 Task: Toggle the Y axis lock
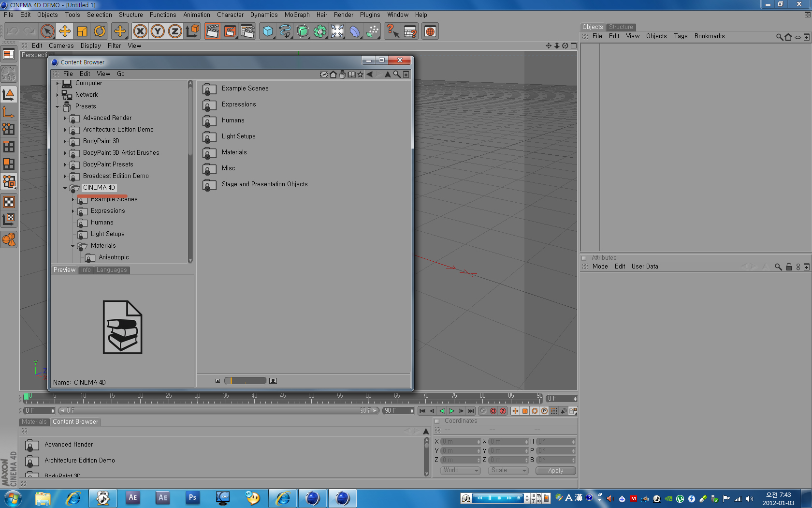tap(158, 31)
